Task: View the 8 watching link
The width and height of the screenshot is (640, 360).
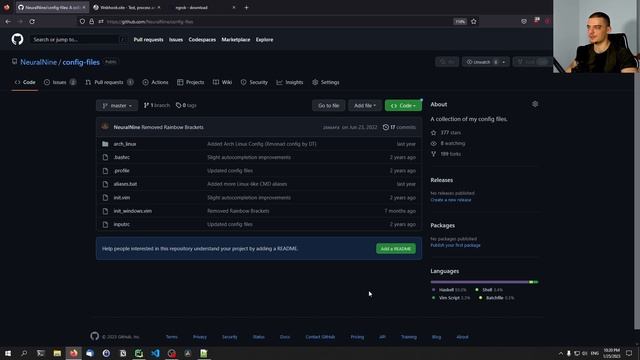Action: 448,143
